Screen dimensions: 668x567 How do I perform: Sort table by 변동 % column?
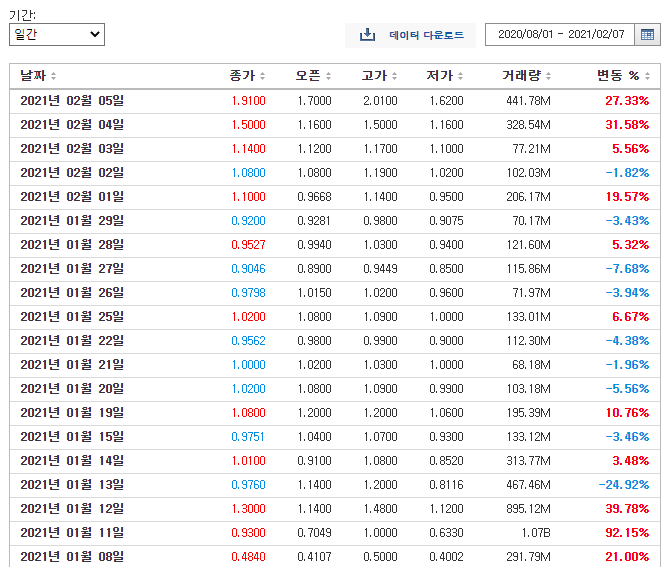pos(623,76)
